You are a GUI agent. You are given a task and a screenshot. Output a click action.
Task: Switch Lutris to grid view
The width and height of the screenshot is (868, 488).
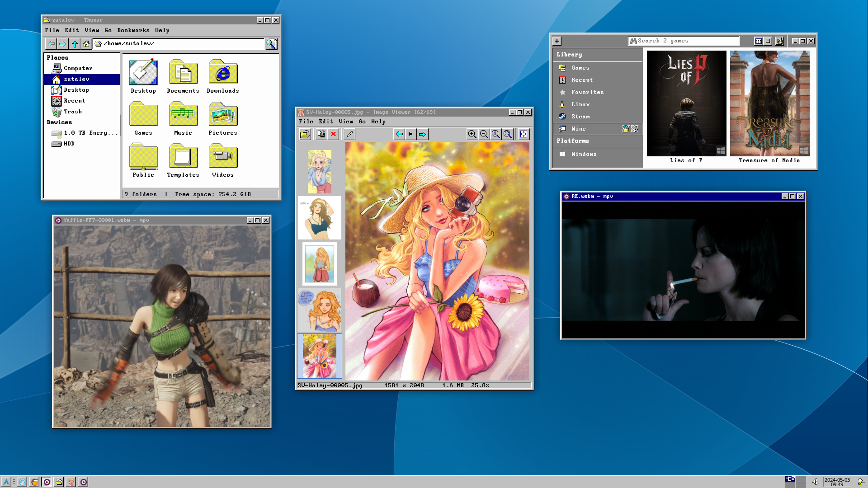[x=759, y=41]
